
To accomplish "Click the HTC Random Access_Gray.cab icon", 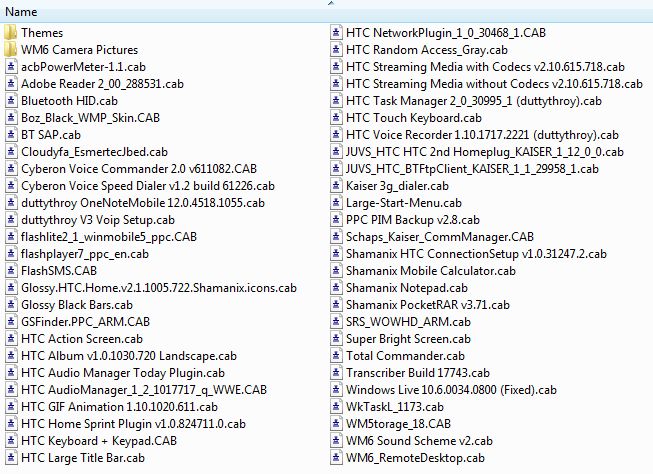I will [336, 50].
